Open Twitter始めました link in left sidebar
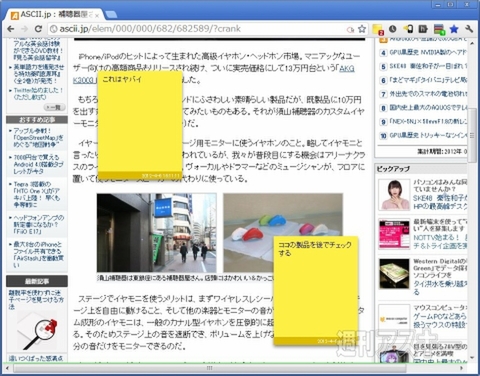Image resolution: width=480 pixels, height=376 pixels. (x=38, y=94)
